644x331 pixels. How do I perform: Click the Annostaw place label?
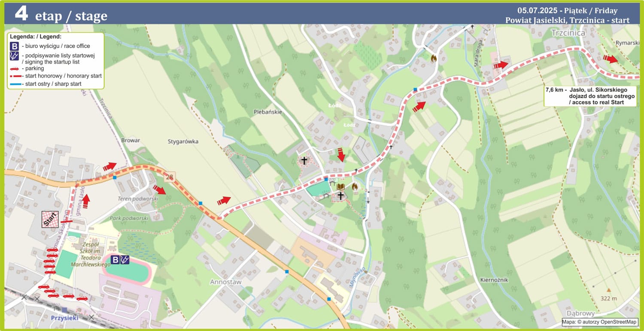click(x=226, y=282)
